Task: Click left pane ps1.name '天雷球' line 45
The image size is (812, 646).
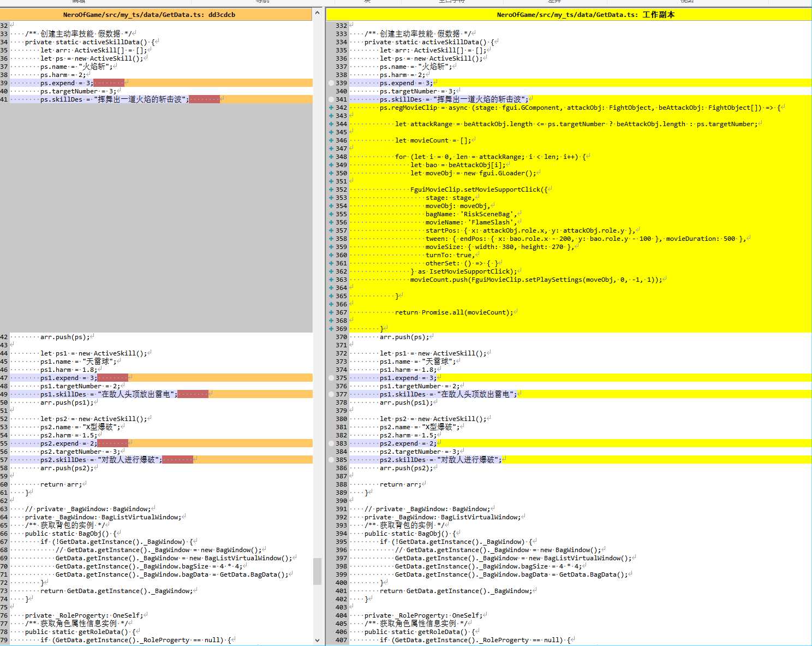Action: point(78,361)
